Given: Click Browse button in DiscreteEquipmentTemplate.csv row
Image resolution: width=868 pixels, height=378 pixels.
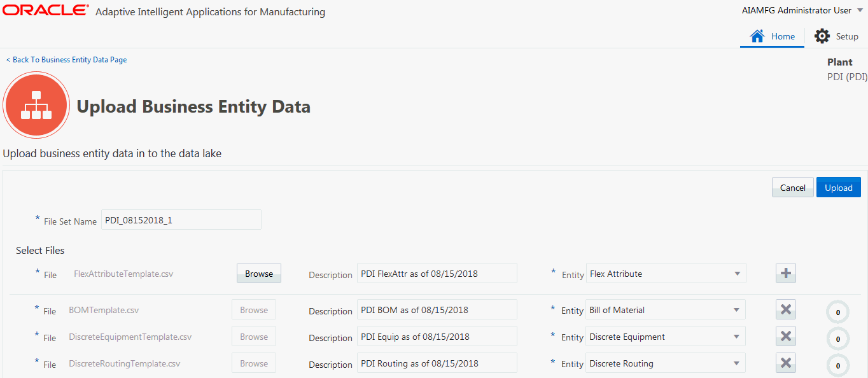Looking at the screenshot, I should 254,337.
